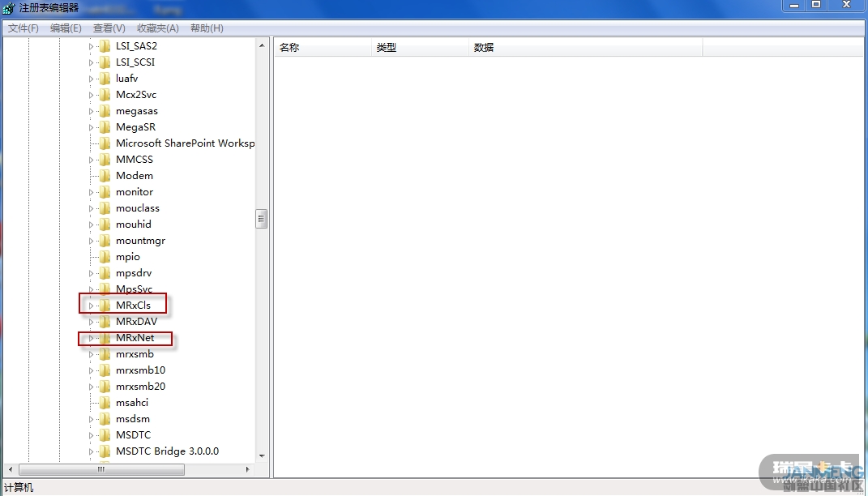
Task: Sort by the 类型 column header
Action: [x=420, y=48]
